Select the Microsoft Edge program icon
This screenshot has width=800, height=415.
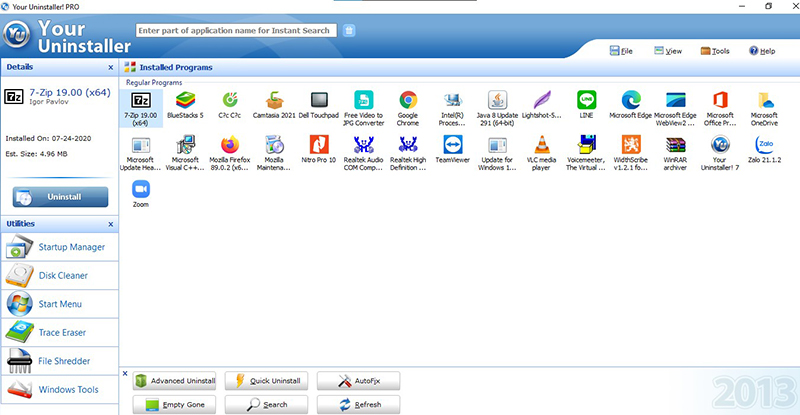(x=630, y=100)
